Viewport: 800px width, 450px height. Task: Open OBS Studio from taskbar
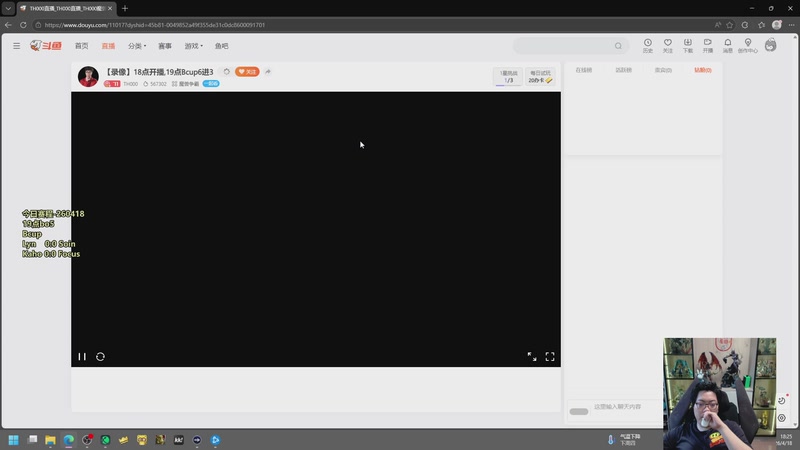pos(87,440)
